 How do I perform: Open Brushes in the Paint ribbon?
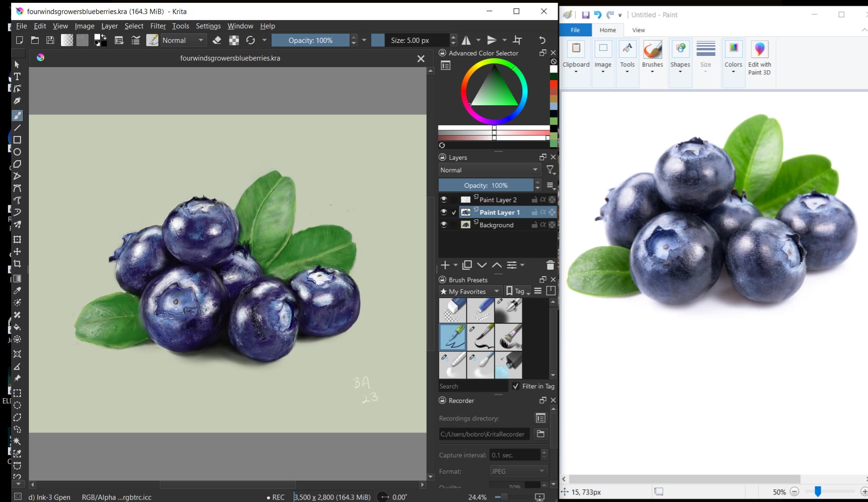pos(652,55)
